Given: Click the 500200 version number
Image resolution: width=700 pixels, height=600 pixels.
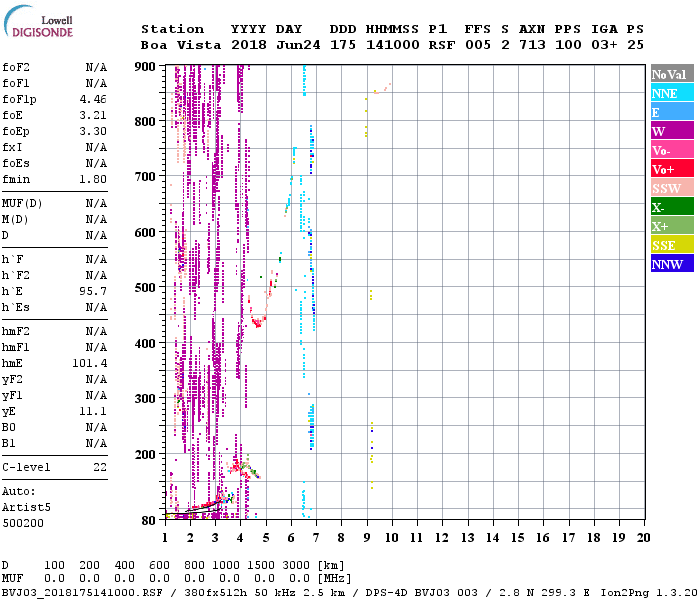Looking at the screenshot, I should pyautogui.click(x=23, y=523).
